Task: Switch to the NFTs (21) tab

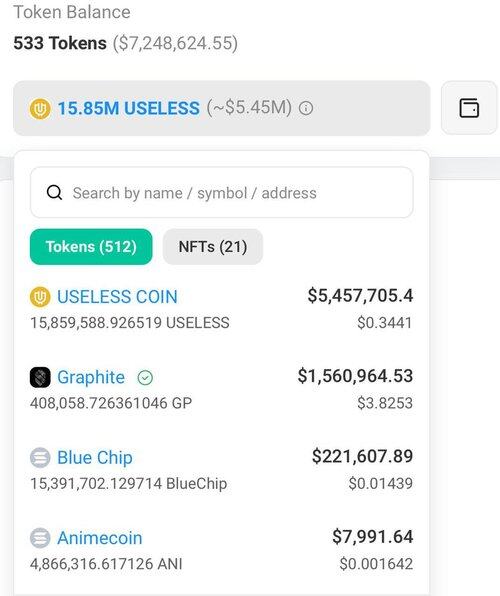Action: point(213,247)
